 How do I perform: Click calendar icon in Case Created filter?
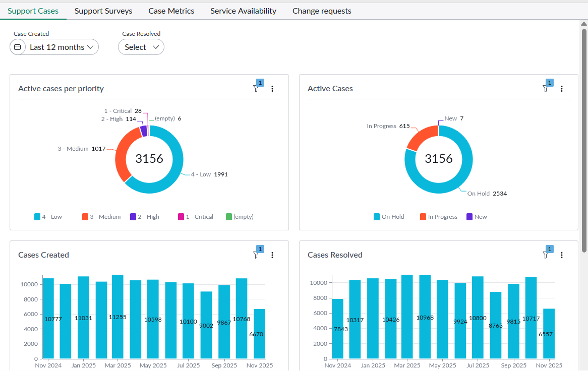[18, 47]
